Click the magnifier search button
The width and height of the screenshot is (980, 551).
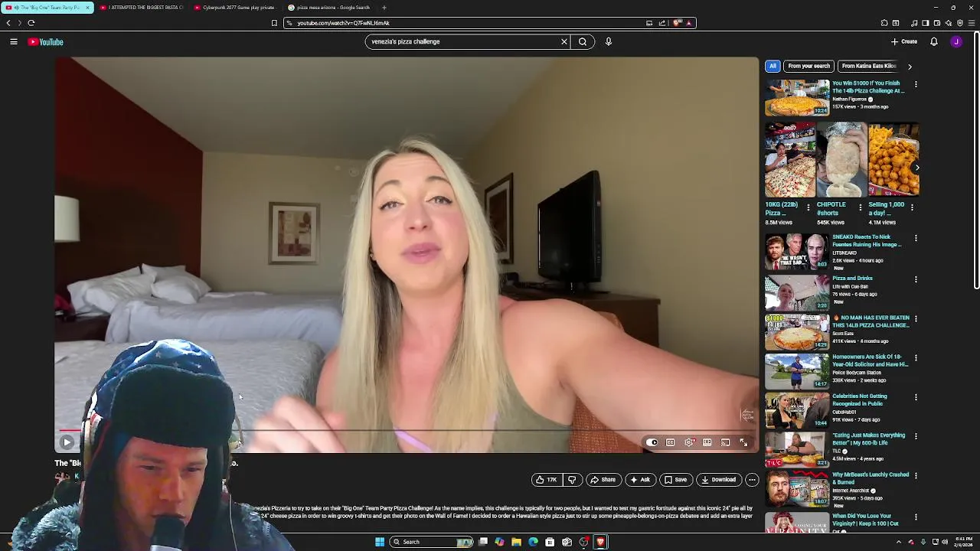coord(583,42)
